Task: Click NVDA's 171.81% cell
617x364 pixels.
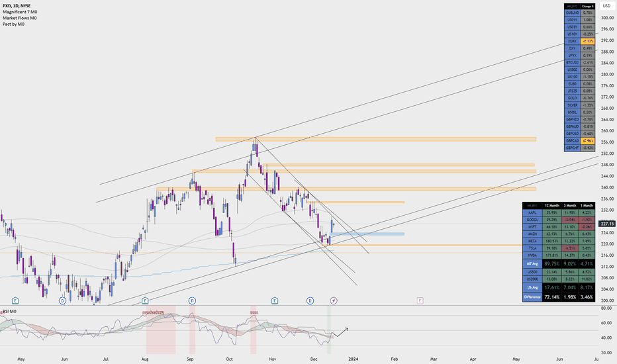Action: [551, 255]
